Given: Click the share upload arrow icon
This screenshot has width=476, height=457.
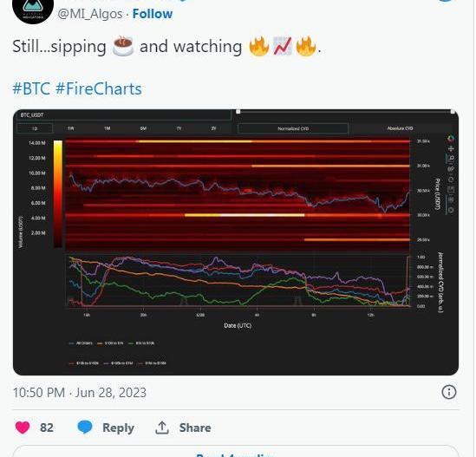Looking at the screenshot, I should pyautogui.click(x=162, y=428).
